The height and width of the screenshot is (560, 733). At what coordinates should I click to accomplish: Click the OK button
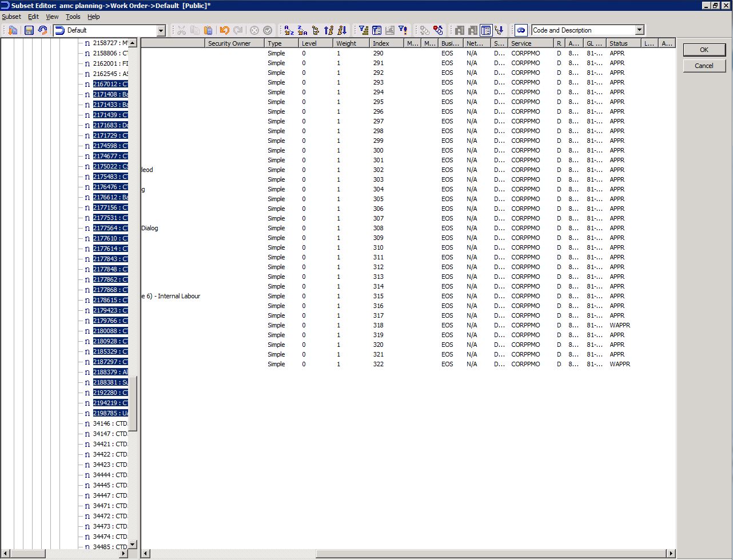(704, 50)
